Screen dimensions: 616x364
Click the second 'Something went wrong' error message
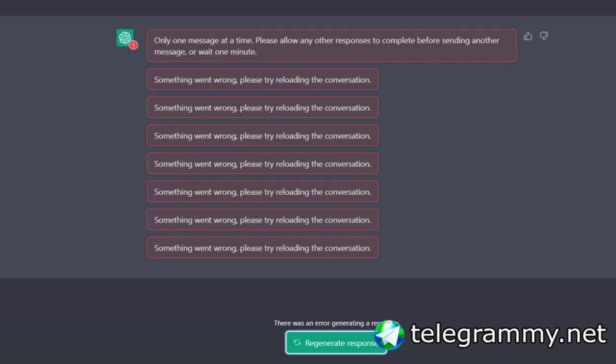pyautogui.click(x=263, y=107)
